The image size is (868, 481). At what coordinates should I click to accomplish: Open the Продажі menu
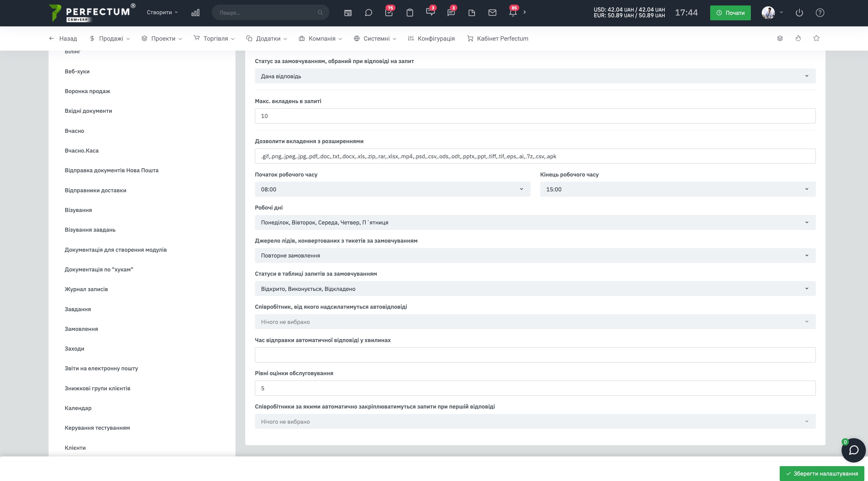pyautogui.click(x=110, y=39)
